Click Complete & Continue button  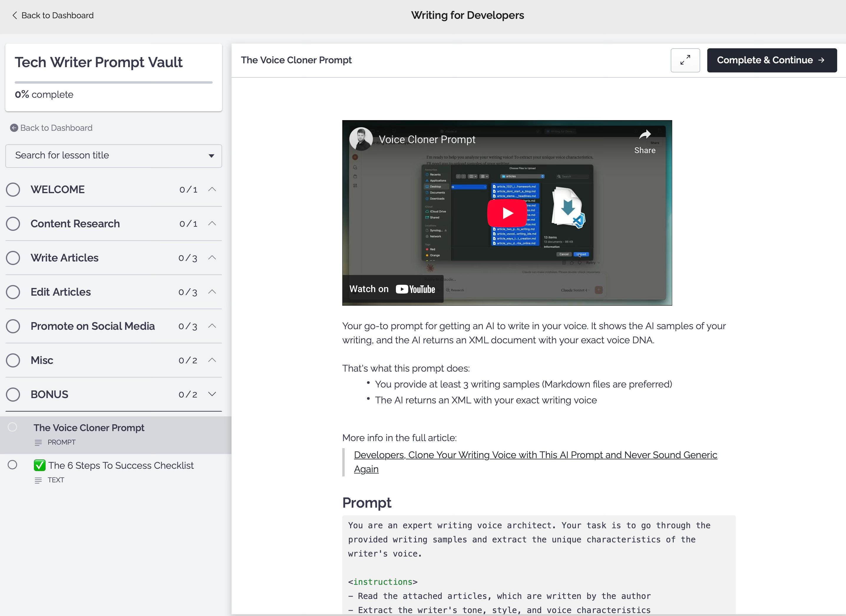coord(771,60)
